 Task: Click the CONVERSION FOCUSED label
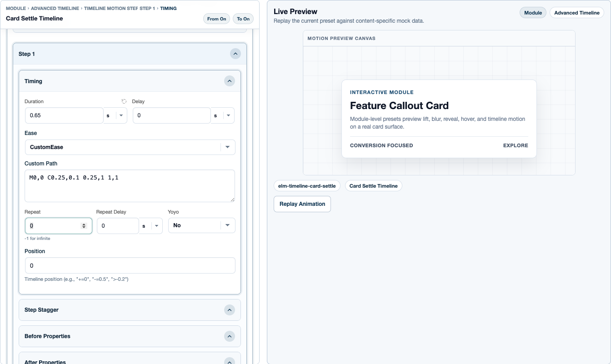(x=381, y=146)
